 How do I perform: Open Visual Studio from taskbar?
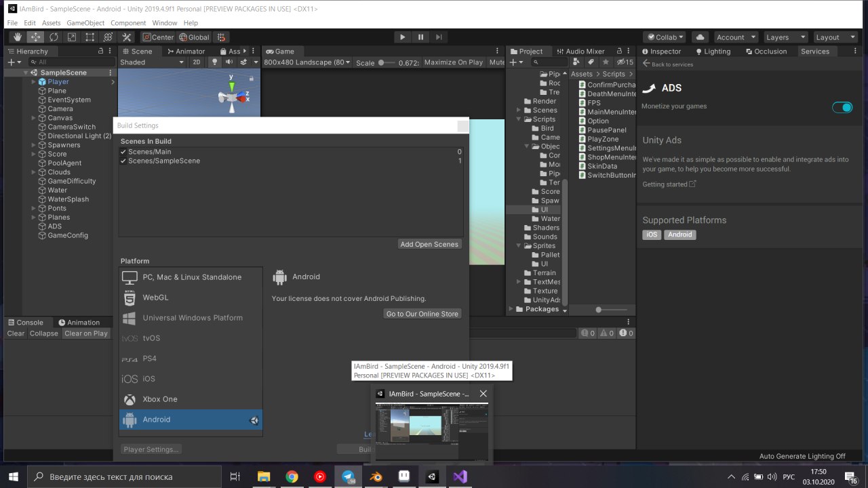tap(460, 476)
